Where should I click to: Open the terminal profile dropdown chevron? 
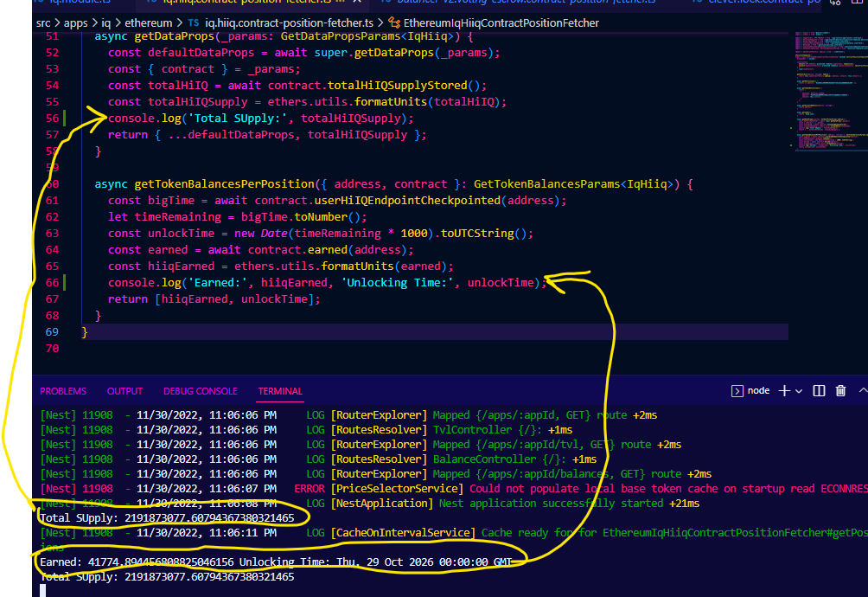click(797, 391)
